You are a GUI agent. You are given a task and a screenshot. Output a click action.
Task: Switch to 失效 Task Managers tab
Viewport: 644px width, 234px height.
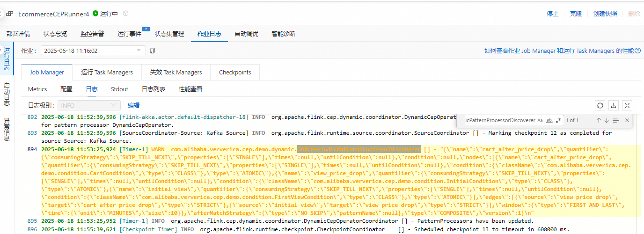point(176,72)
